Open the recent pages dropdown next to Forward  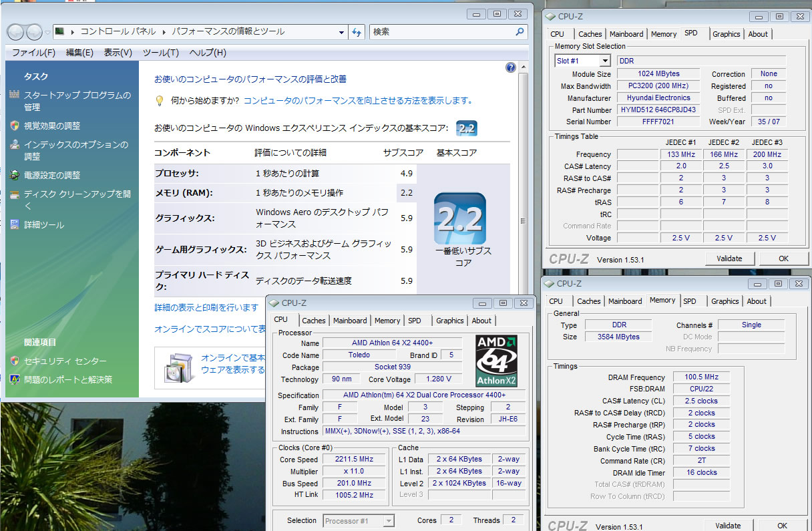click(48, 31)
